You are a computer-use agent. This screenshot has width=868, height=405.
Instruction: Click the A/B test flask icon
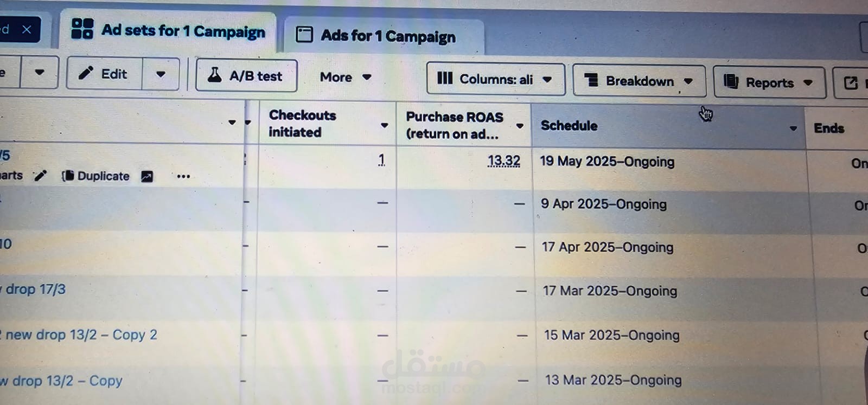tap(215, 75)
